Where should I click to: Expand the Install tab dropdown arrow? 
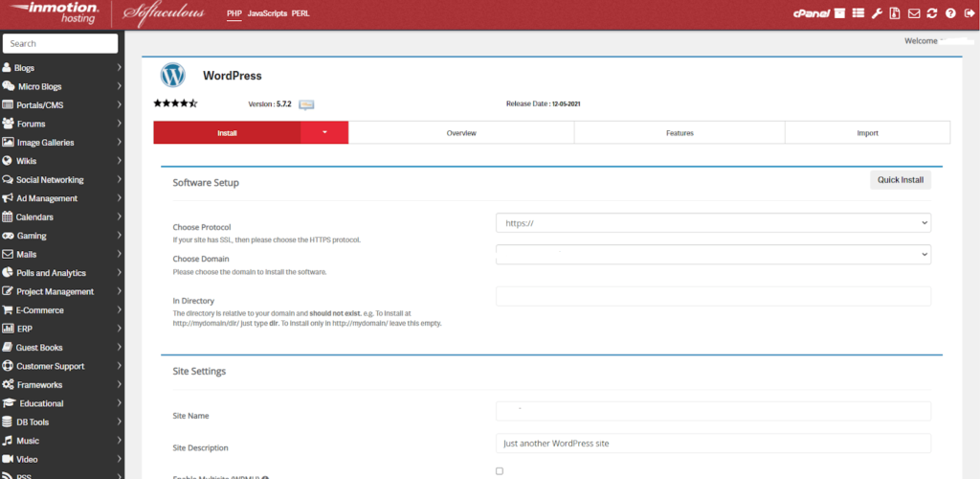[x=324, y=133]
